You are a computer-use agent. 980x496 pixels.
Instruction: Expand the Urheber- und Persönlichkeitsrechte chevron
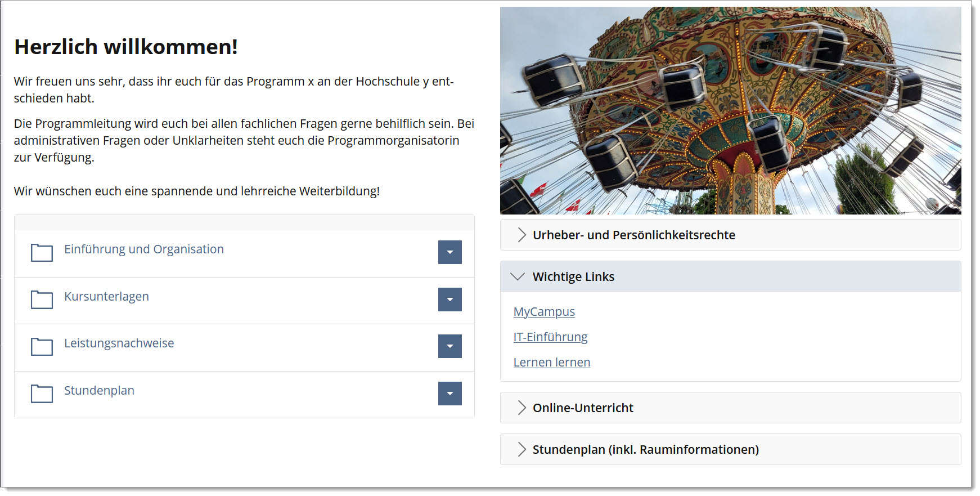[x=521, y=235]
